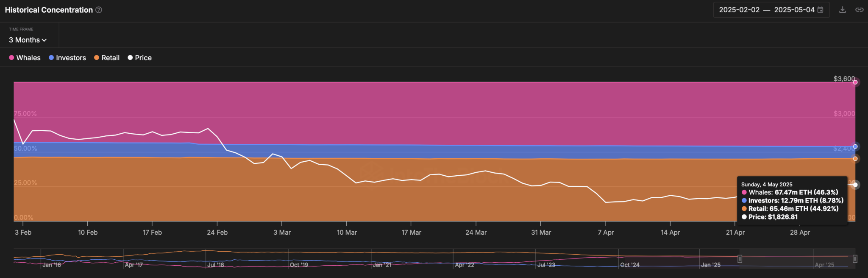Click the end date 2025-05-04

point(794,10)
